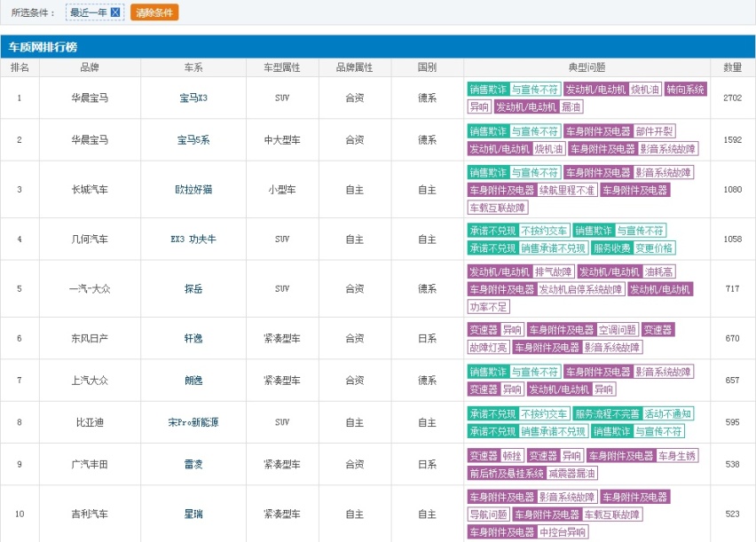Click the 东风日产 brand cell

pos(90,339)
